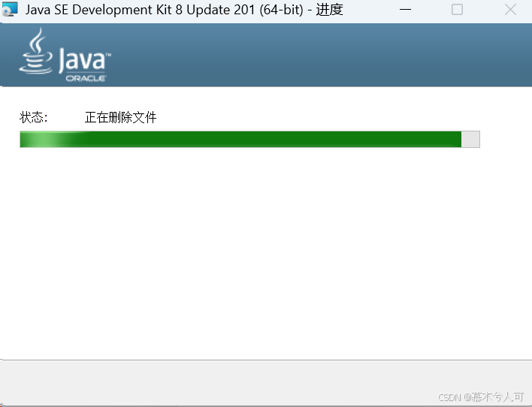Close the Java SE Development Kit window
Screen dimensions: 532x407
[x=510, y=10]
